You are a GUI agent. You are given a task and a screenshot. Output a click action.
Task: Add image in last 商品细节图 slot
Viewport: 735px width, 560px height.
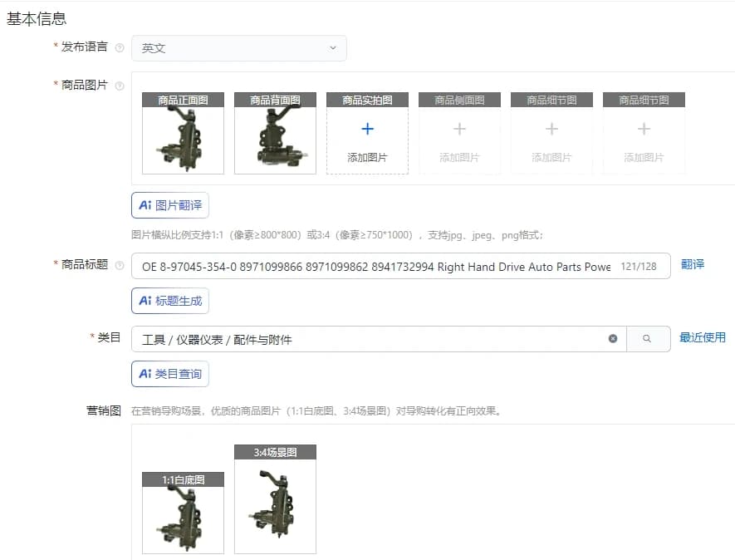644,133
